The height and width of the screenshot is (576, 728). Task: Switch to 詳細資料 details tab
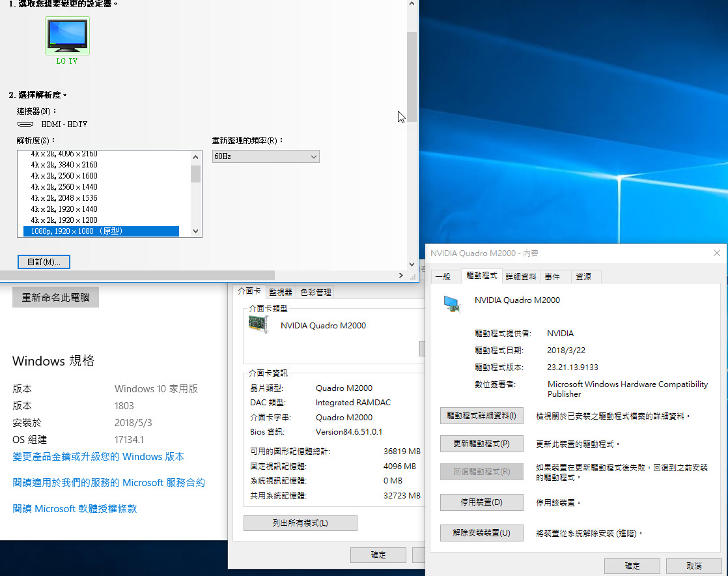pos(521,277)
